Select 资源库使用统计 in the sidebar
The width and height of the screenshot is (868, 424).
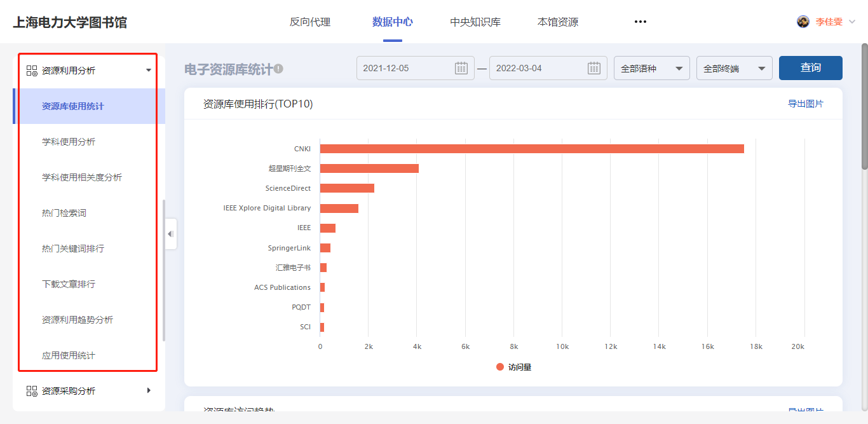89,106
